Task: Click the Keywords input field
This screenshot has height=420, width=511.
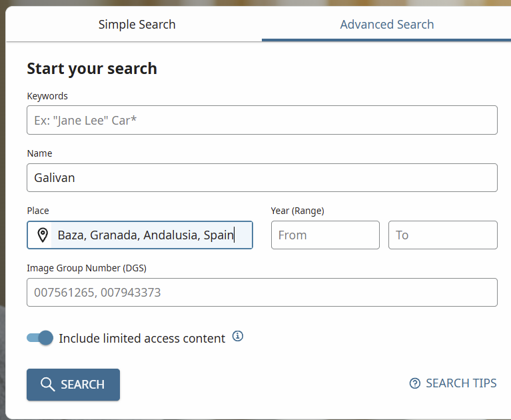Action: [262, 120]
